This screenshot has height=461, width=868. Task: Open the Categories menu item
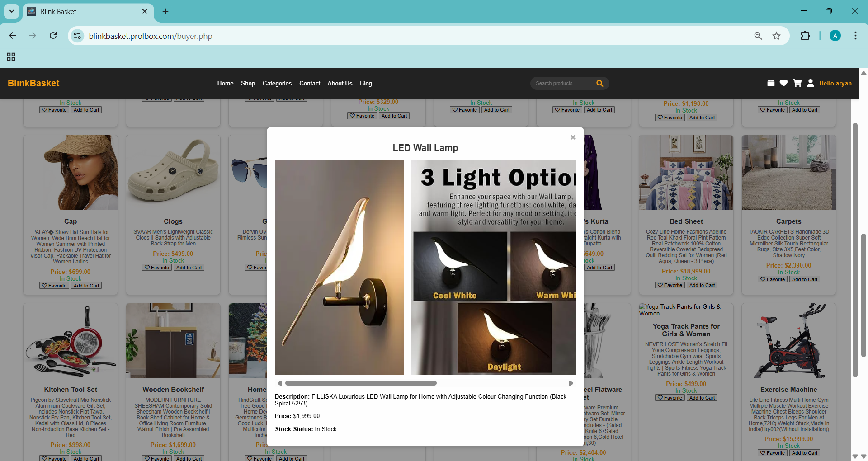click(277, 83)
